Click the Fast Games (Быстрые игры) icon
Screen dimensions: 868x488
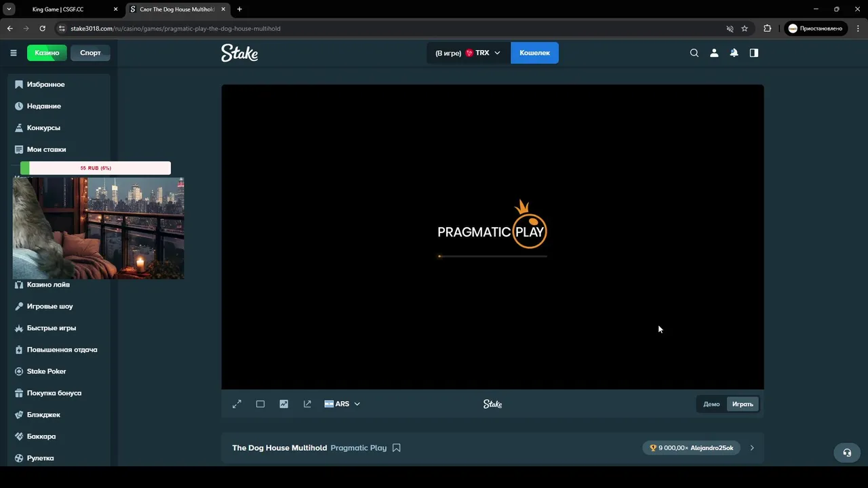[19, 328]
